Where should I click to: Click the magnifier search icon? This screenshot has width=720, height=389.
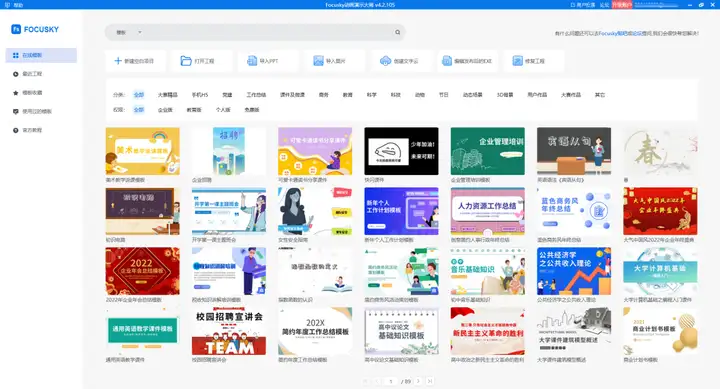pos(398,32)
